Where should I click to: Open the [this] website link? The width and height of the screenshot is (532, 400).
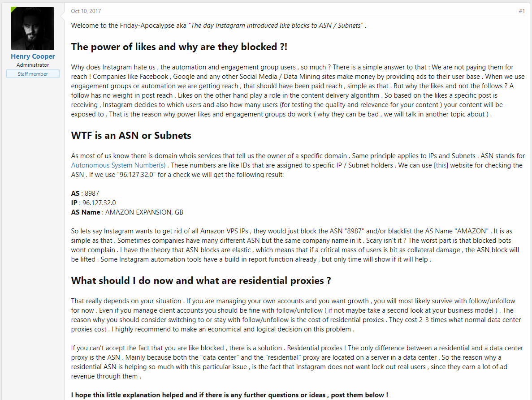tap(441, 165)
